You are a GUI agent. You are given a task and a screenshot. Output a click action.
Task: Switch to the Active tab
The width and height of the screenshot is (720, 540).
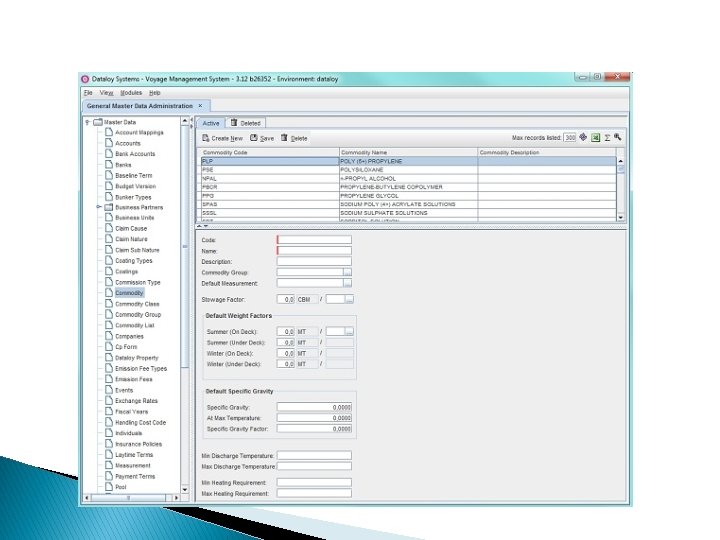tap(211, 123)
